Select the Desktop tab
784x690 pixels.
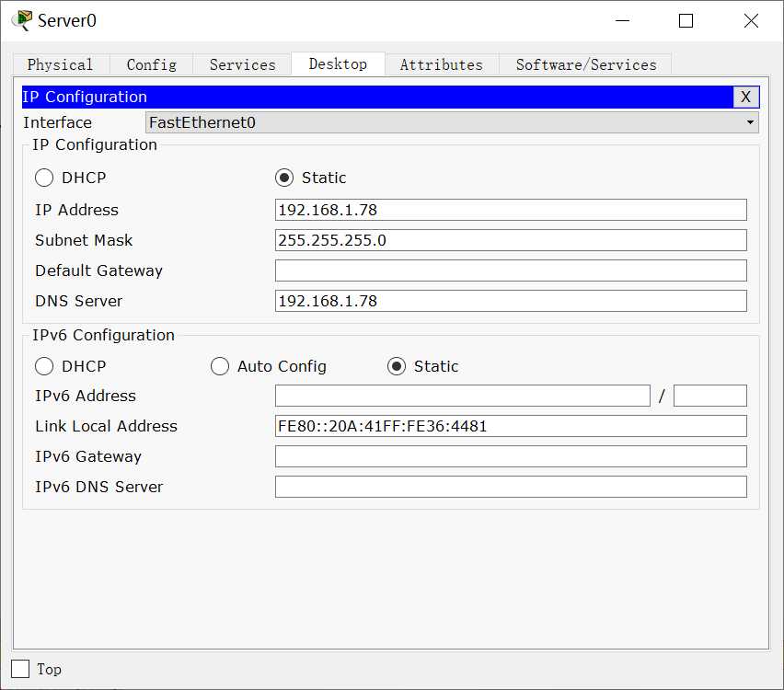click(338, 64)
